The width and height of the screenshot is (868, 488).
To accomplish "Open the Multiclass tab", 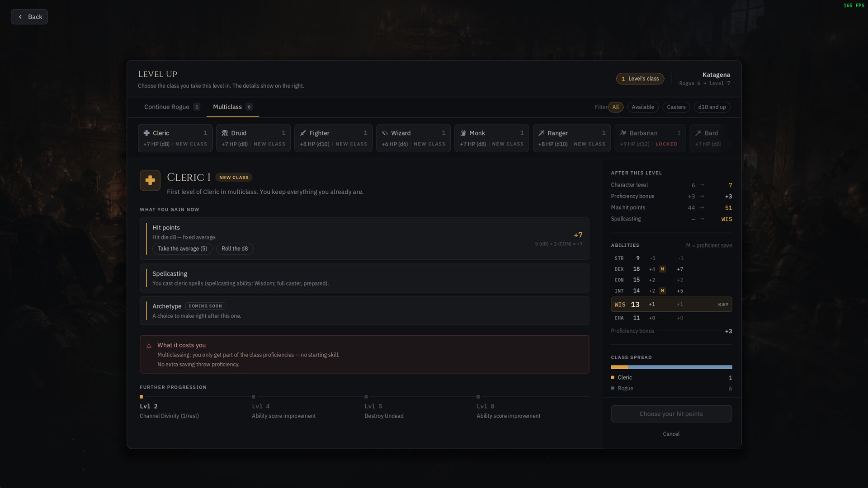I will [232, 107].
